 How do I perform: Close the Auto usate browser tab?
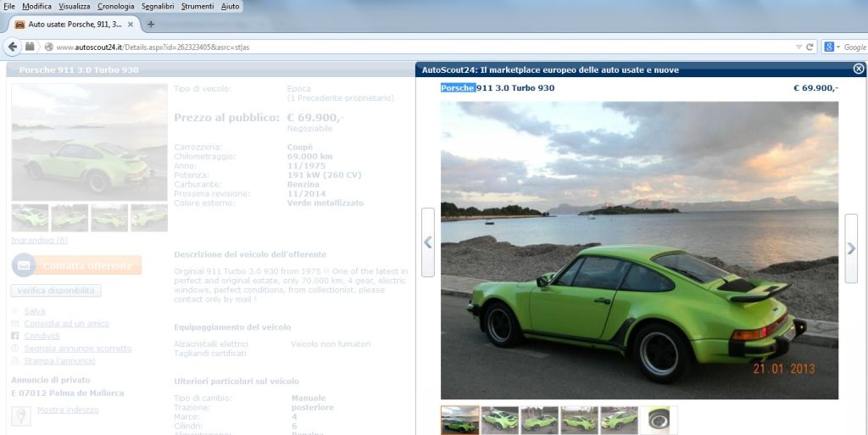[131, 25]
